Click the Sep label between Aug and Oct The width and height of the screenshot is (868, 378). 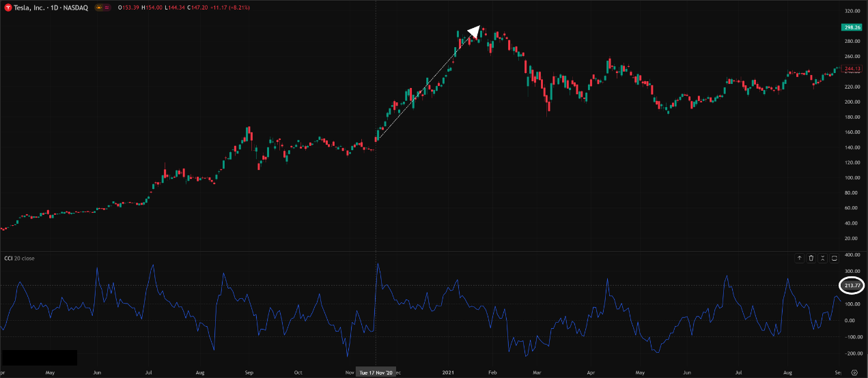[x=249, y=373]
